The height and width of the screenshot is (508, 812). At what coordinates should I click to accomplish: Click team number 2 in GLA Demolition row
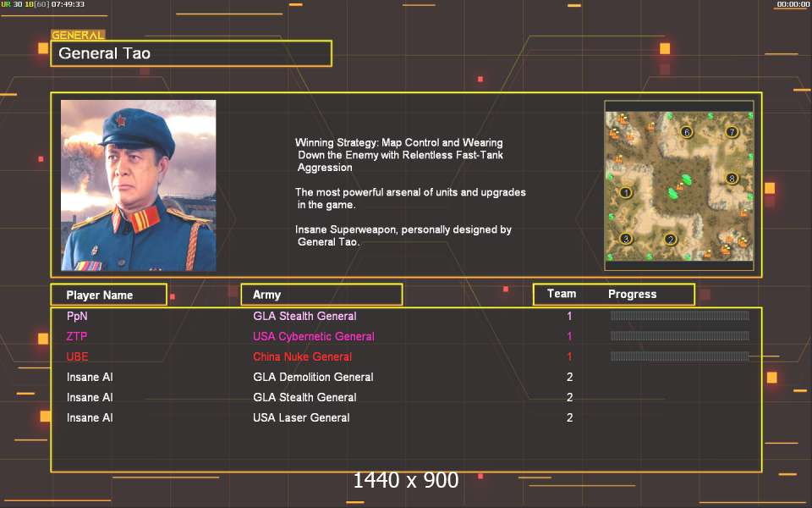(569, 377)
